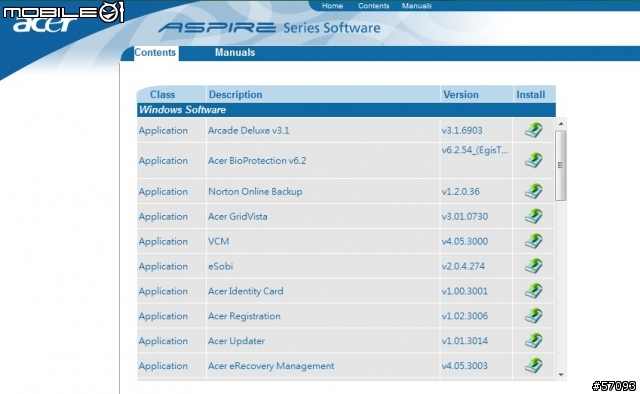Select the Norton Online Backup description
Viewport: 640px width, 394px height.
pyautogui.click(x=255, y=191)
